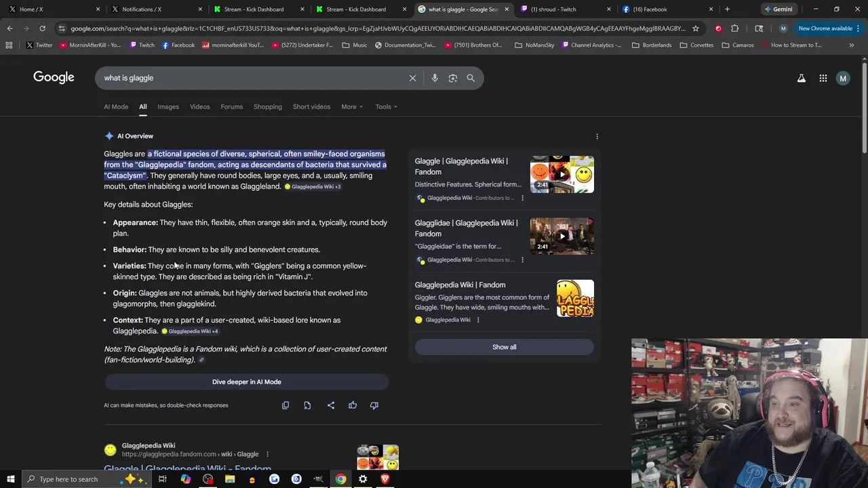868x488 pixels.
Task: Open a new Chrome tab
Action: [x=727, y=9]
